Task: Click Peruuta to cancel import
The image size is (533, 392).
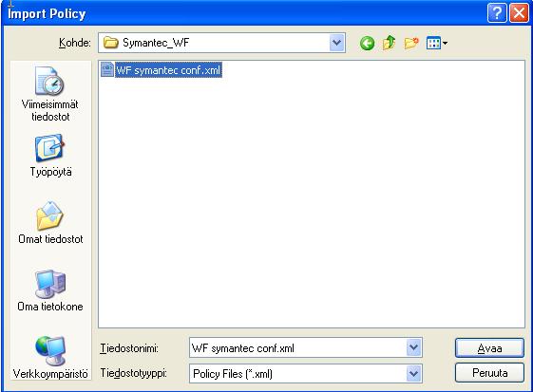Action: (489, 373)
